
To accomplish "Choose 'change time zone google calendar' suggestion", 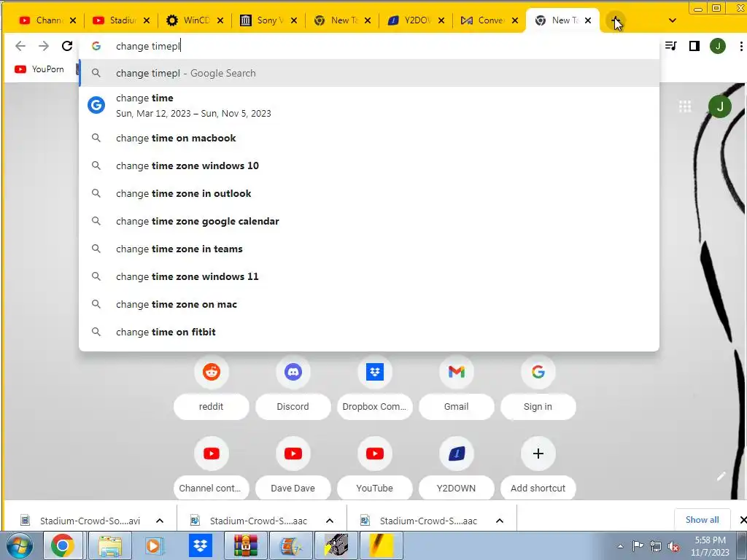I will (x=369, y=221).
